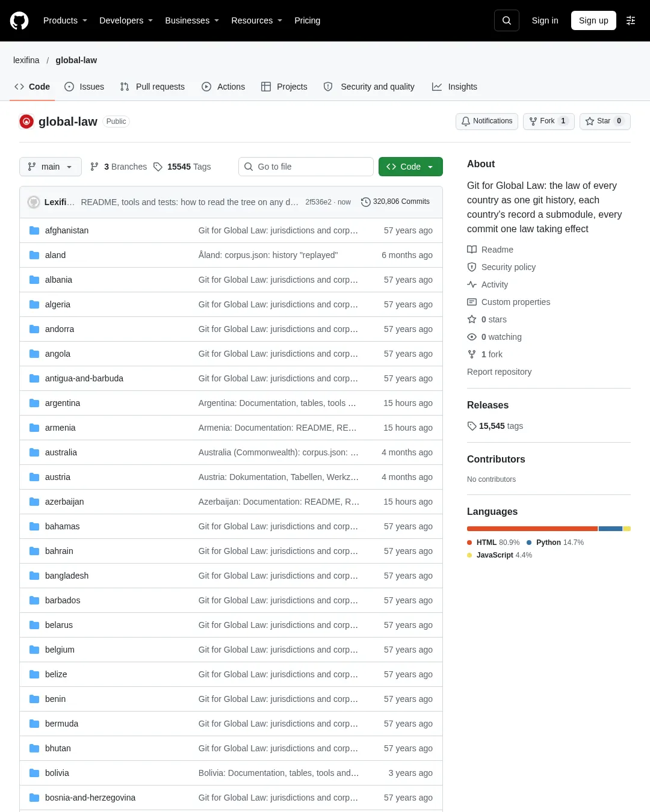Click the Armenia Documentation commit message
650x812 pixels.
(x=277, y=428)
